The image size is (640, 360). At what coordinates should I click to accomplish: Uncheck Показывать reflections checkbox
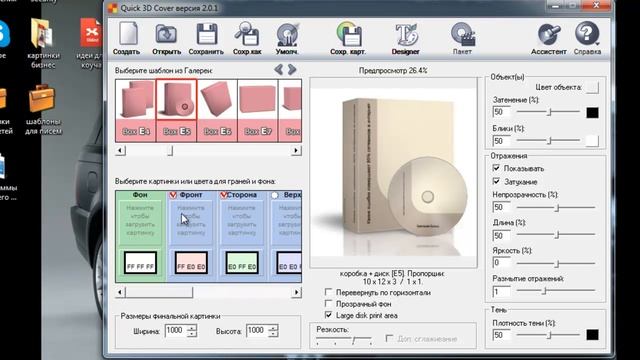point(496,168)
